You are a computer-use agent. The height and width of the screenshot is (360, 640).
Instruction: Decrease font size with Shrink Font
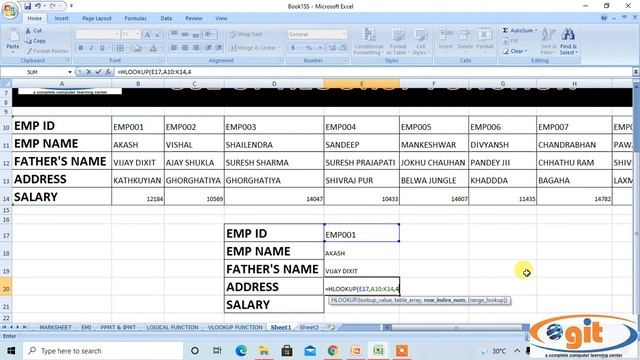pos(158,34)
